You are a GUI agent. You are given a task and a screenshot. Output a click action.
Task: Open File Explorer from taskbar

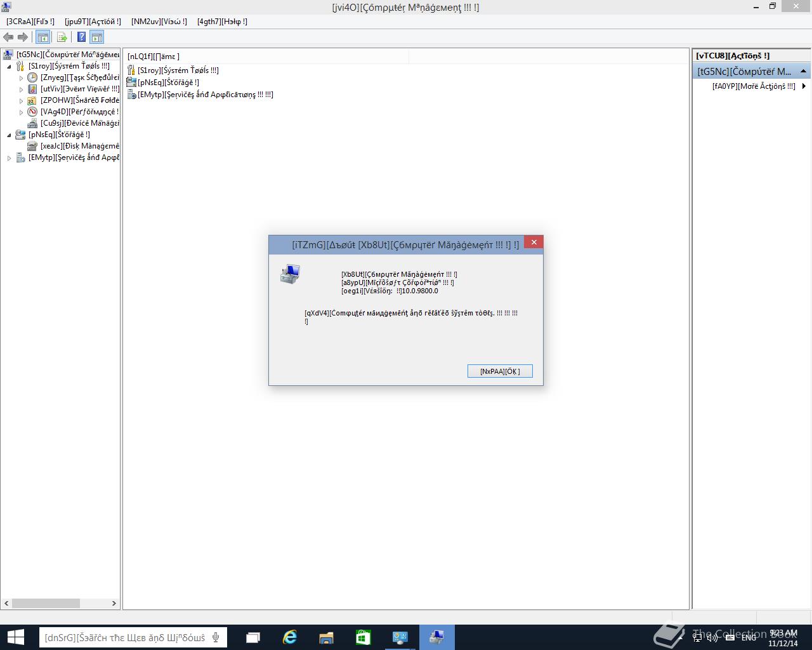326,637
